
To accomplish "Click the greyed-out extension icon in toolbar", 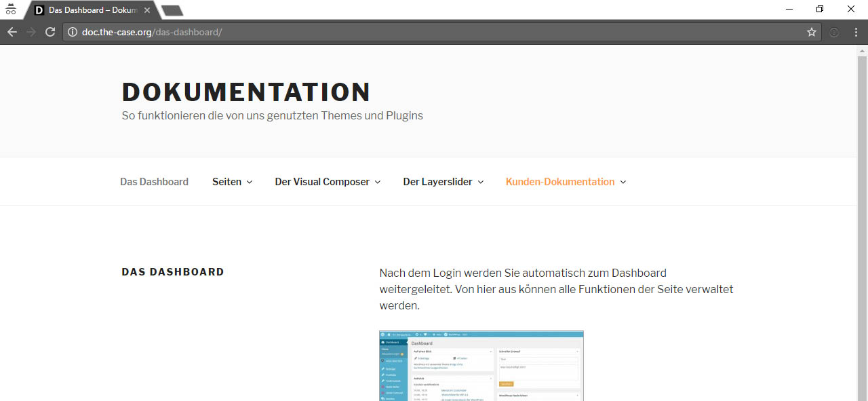I will (x=834, y=32).
